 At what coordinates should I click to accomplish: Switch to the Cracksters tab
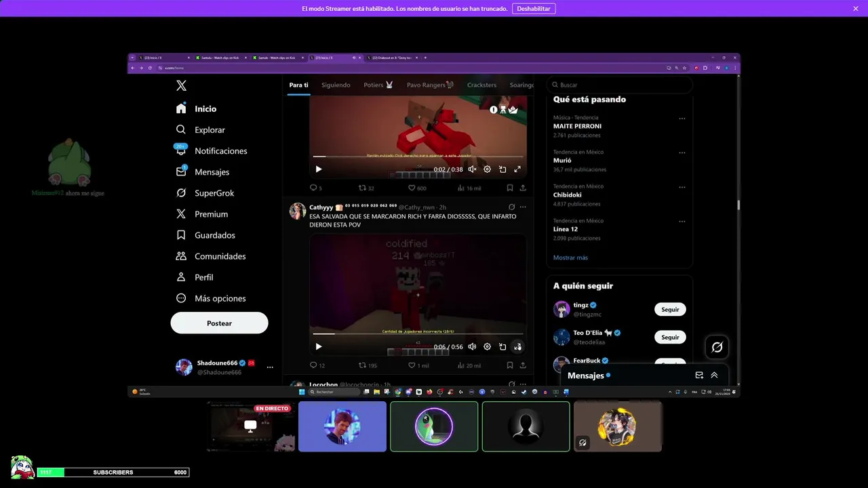click(481, 85)
